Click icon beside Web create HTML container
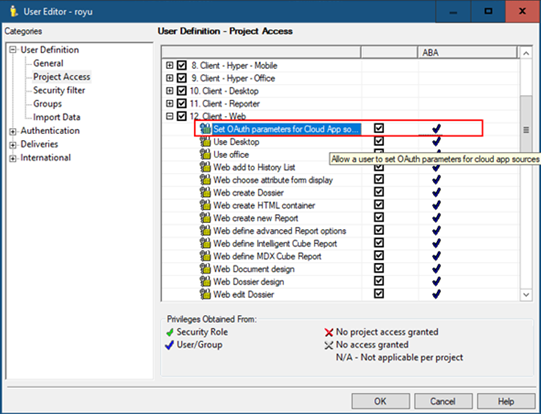This screenshot has width=541, height=414. [x=205, y=205]
